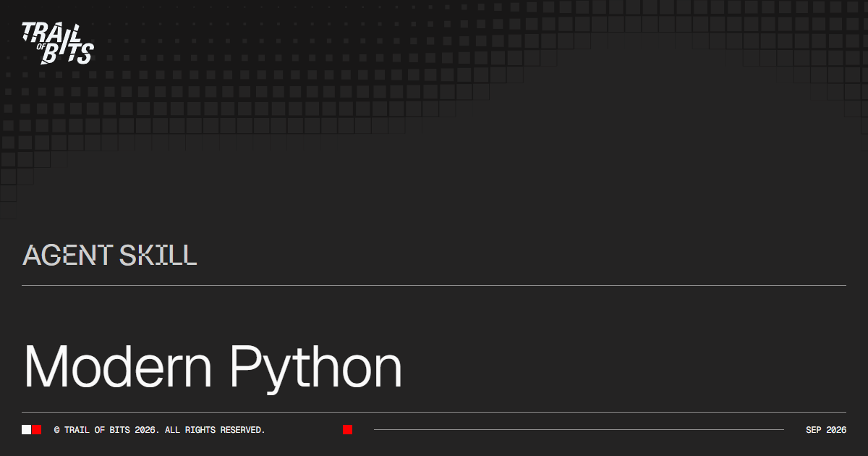Click the Trail of Bits logo
Image resolution: width=868 pixels, height=456 pixels.
click(x=58, y=43)
